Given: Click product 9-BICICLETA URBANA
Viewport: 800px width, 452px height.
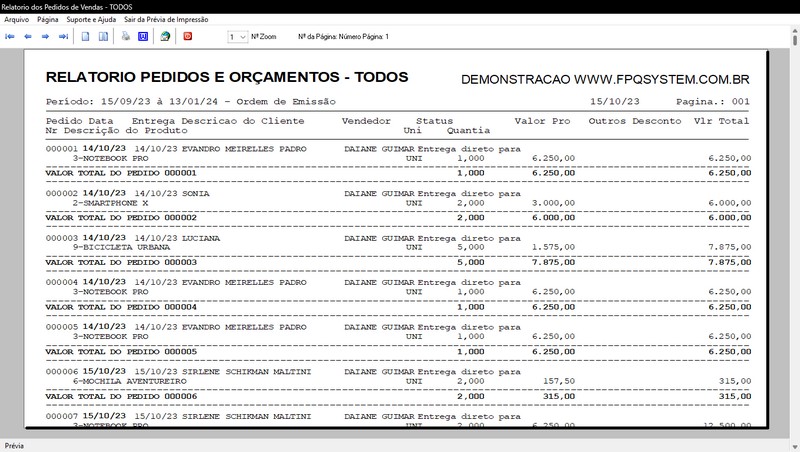Looking at the screenshot, I should [x=121, y=247].
